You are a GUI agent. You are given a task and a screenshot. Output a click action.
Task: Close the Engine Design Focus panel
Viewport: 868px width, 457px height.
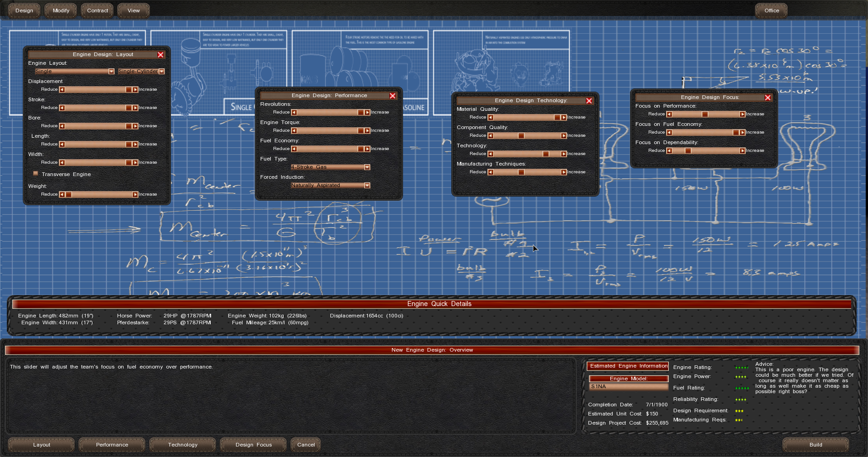pyautogui.click(x=768, y=98)
